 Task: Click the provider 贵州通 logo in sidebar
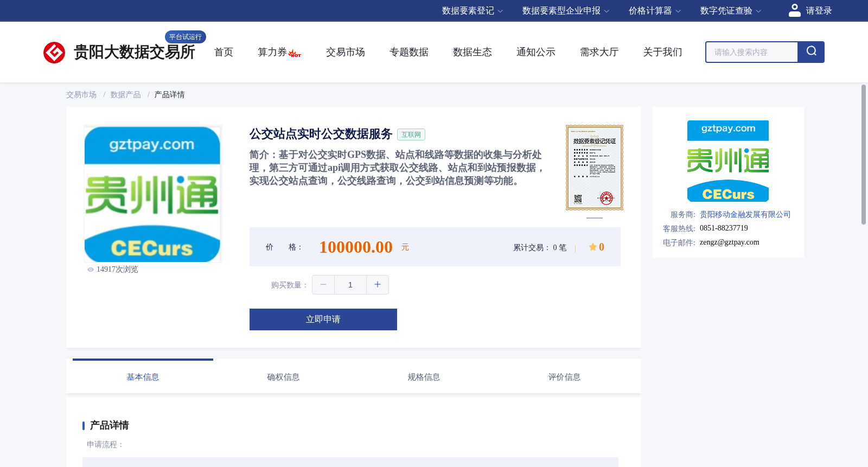tap(728, 161)
